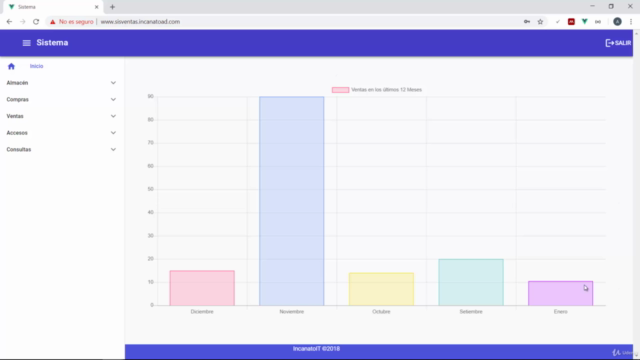This screenshot has width=640, height=360.
Task: Open Chrome three-dot menu
Action: click(631, 22)
